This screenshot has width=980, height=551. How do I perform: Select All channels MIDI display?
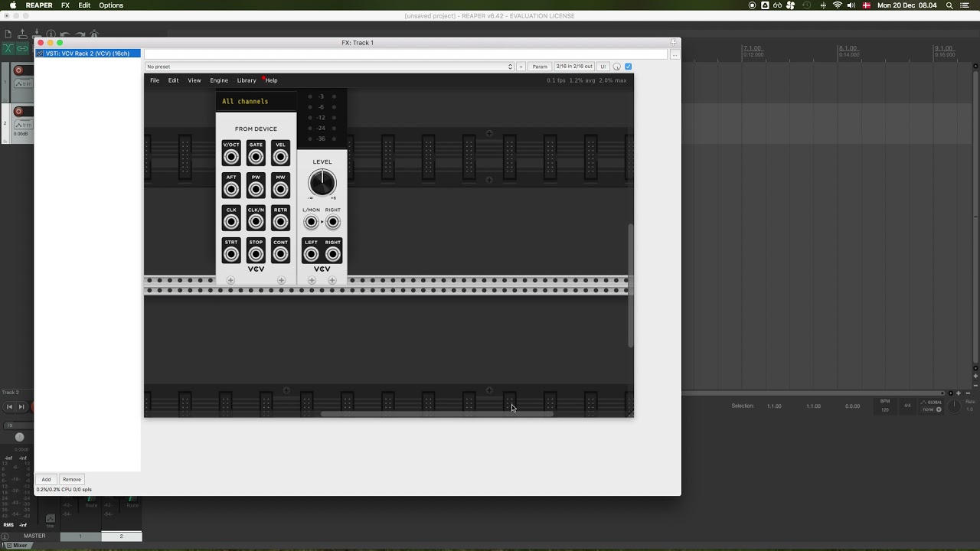click(256, 101)
